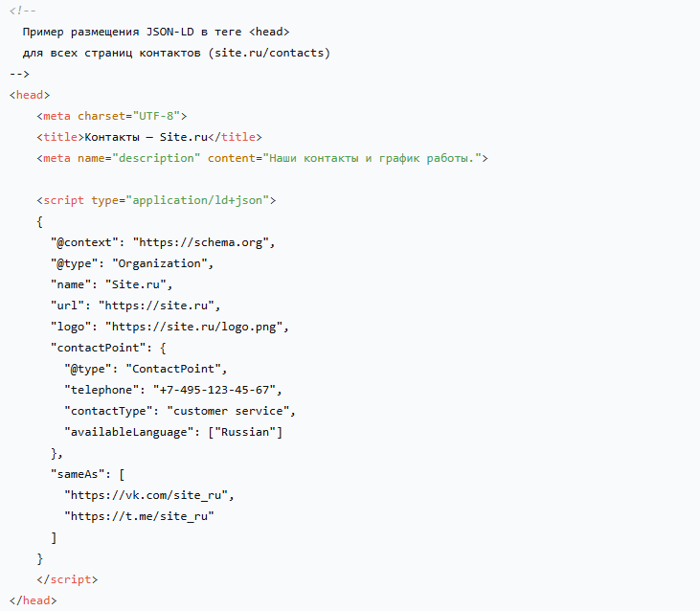Click the url value https://site.ru
This screenshot has height=611, width=700.
click(156, 305)
